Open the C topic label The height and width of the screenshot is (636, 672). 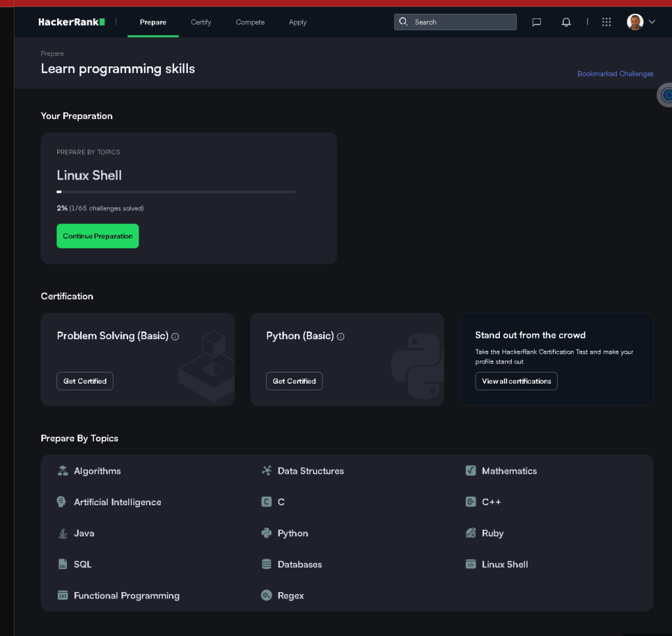(x=281, y=502)
